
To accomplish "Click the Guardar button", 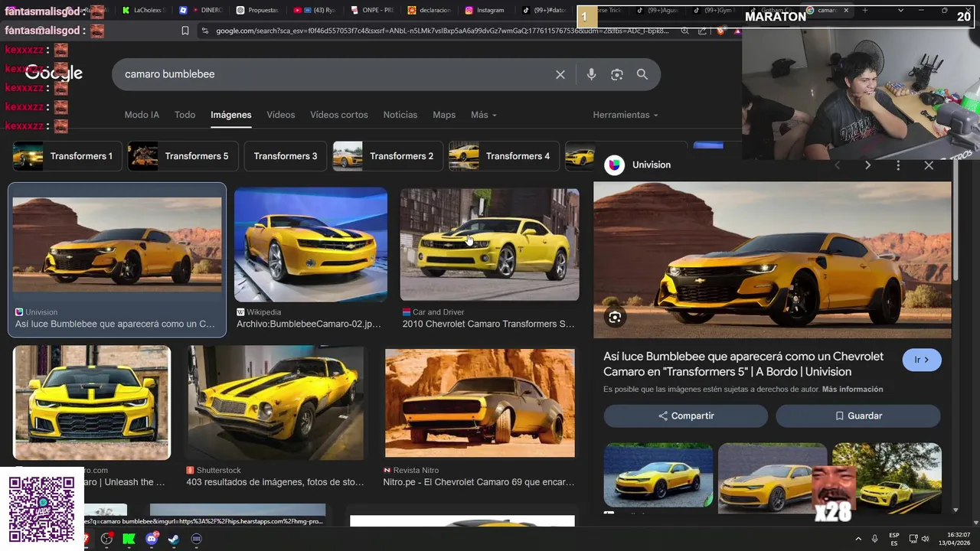I will tap(857, 416).
